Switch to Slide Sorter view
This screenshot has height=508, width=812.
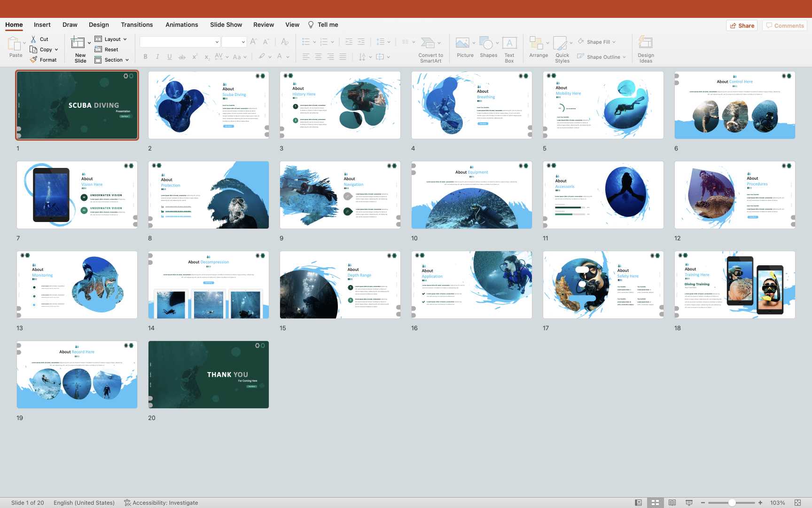click(x=655, y=503)
